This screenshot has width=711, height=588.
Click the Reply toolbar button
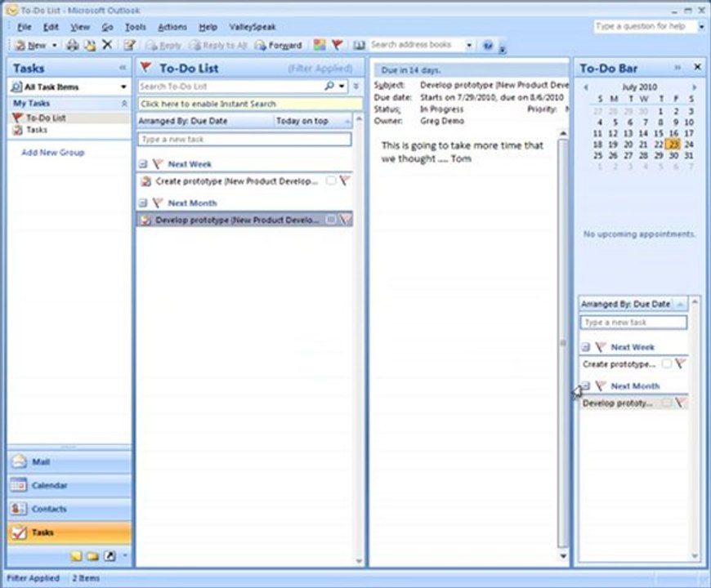pos(163,45)
